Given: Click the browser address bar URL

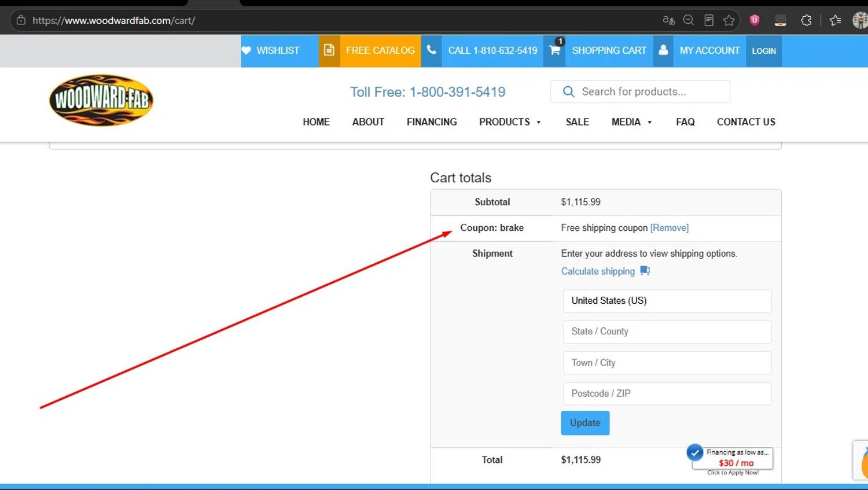Looking at the screenshot, I should coord(114,20).
